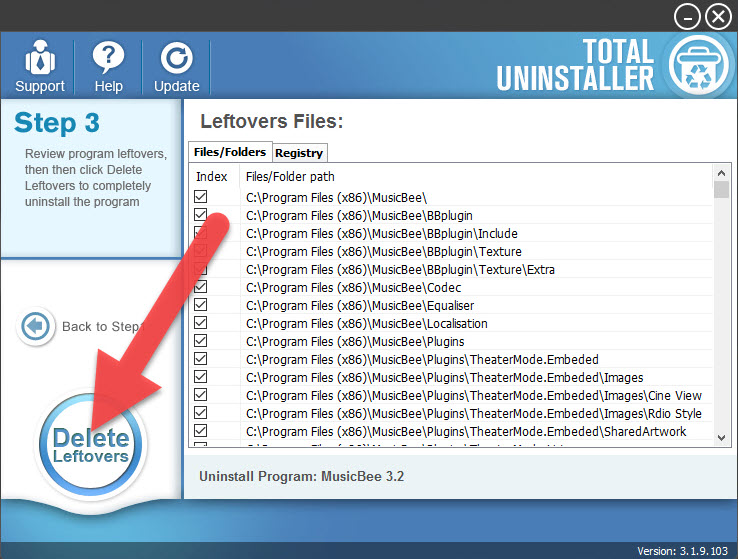The image size is (738, 559).
Task: Toggle checkbox for MusicBee\Equaliser
Action: 201,304
